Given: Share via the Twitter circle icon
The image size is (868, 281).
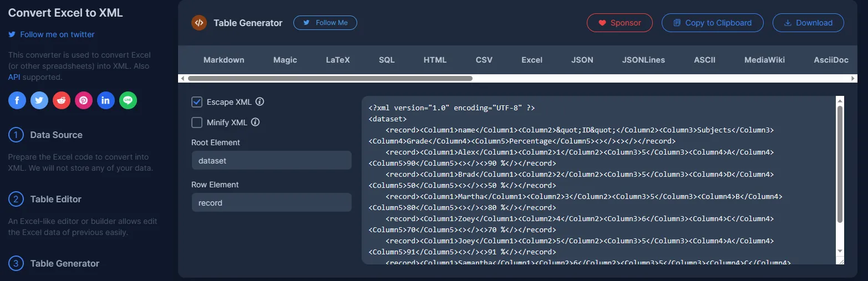Looking at the screenshot, I should 39,100.
